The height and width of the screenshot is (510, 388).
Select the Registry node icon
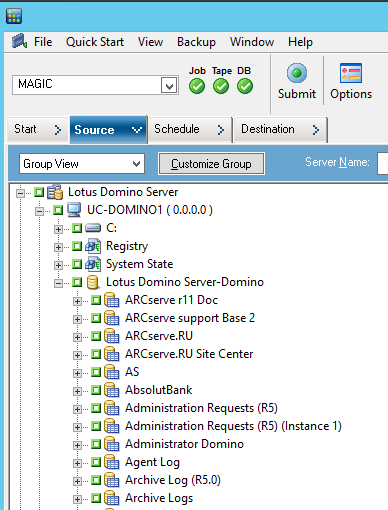[x=93, y=246]
